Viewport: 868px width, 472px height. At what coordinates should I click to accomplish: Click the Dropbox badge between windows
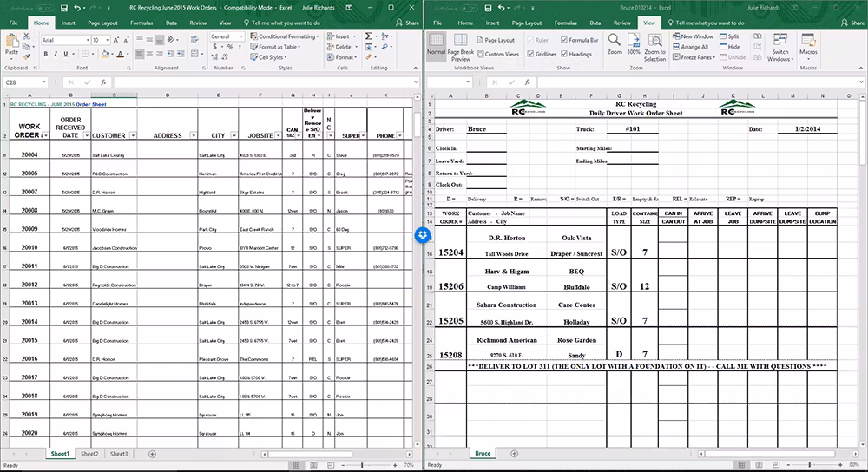click(x=421, y=236)
